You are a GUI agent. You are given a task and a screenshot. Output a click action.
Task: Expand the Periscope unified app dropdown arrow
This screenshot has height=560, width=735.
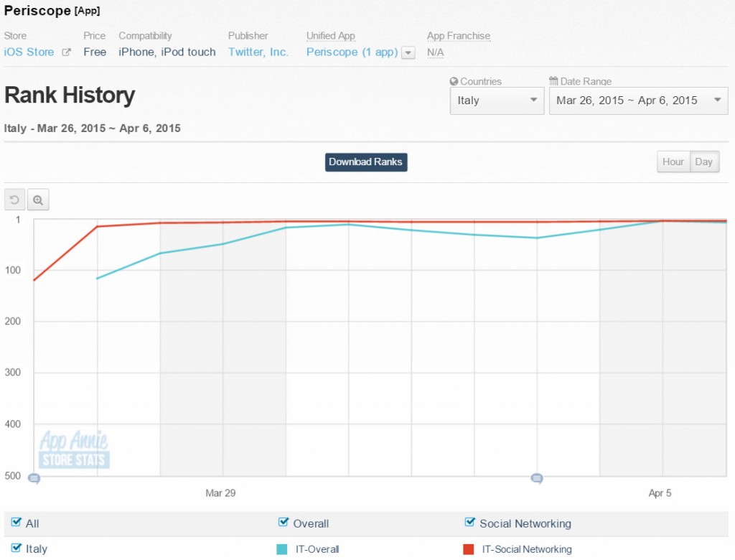click(408, 52)
